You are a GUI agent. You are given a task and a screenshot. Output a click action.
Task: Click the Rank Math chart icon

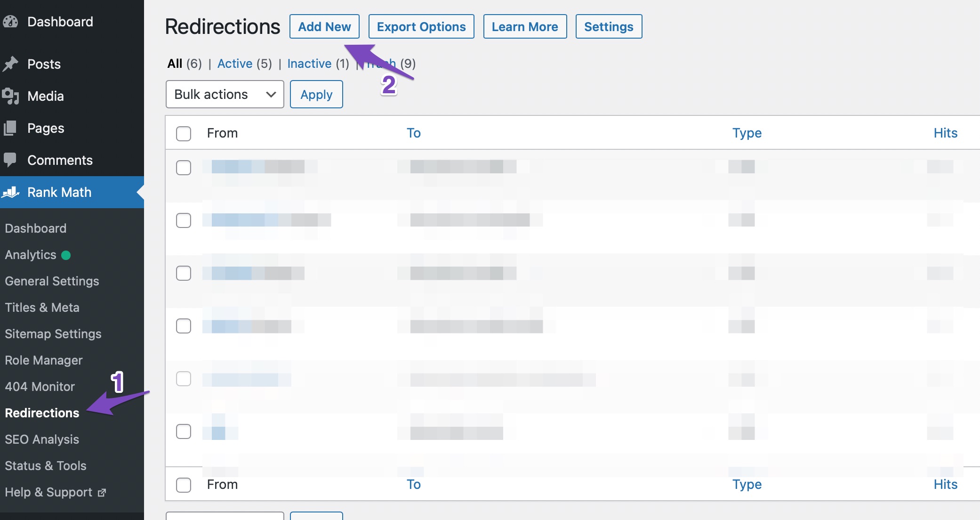pos(10,192)
